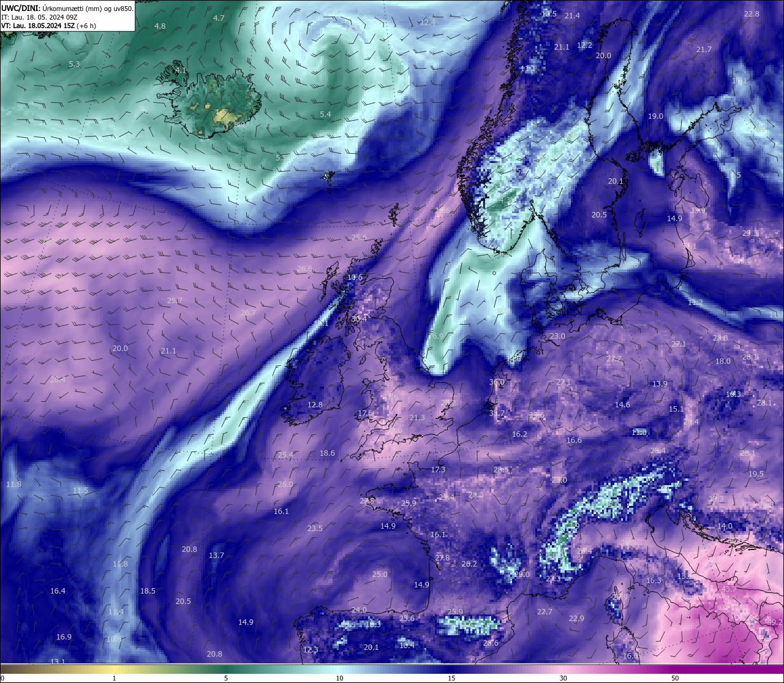Click the 19.0 value over the Gulf of Bothnia
Screen dimensions: 784x683
655,116
